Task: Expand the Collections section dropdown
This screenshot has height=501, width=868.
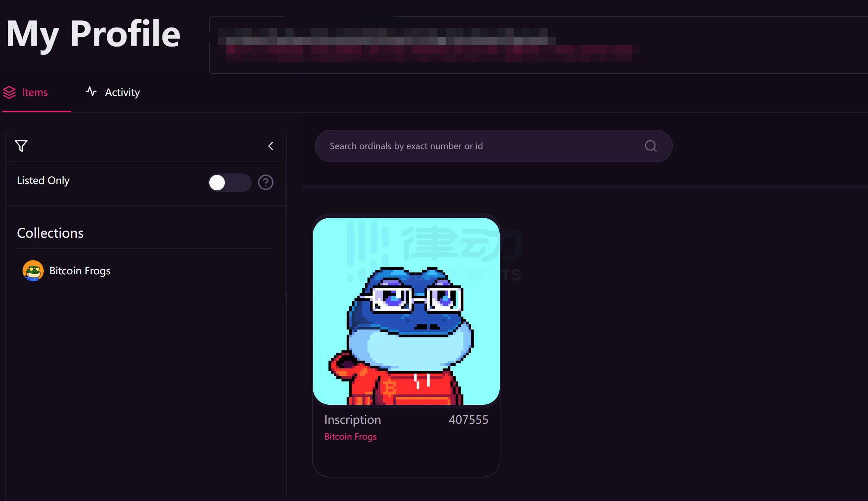Action: click(51, 233)
